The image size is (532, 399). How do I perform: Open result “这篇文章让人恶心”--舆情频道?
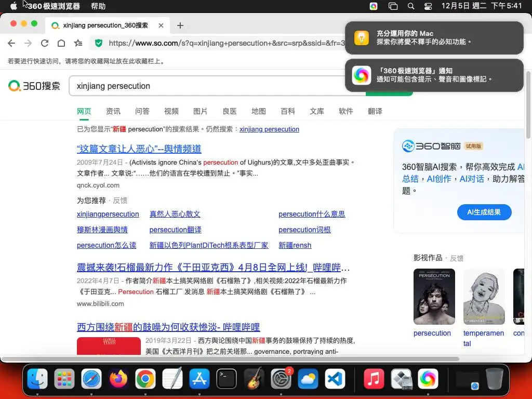pos(139,149)
